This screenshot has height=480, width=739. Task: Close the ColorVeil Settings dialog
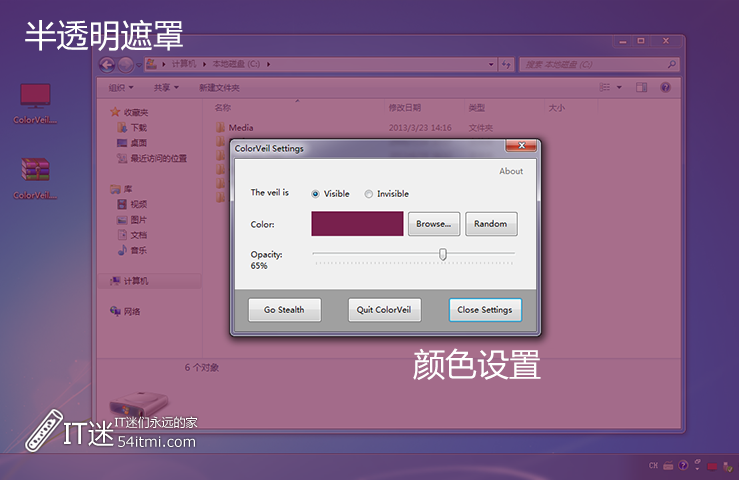(x=521, y=146)
